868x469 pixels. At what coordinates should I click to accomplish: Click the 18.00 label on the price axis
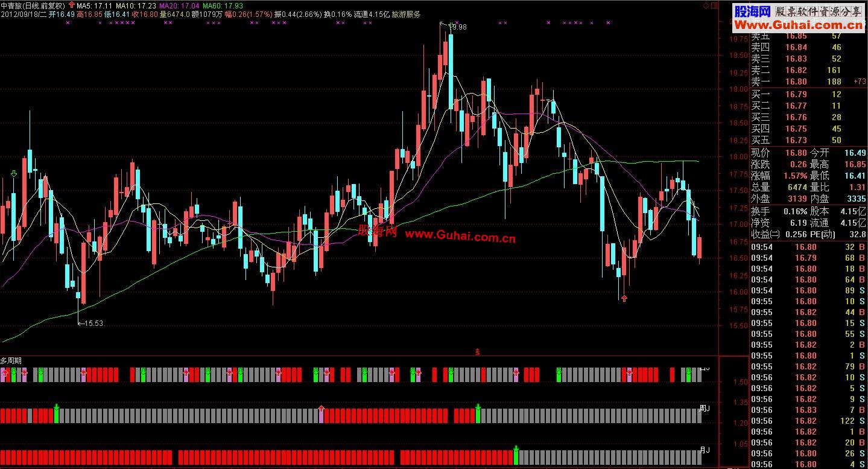click(x=739, y=157)
